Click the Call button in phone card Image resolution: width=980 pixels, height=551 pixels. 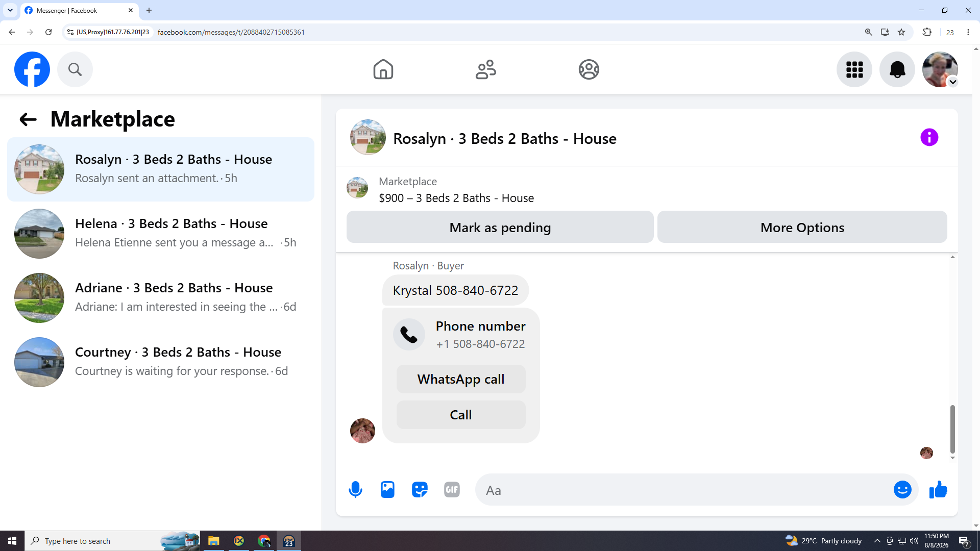pyautogui.click(x=461, y=415)
